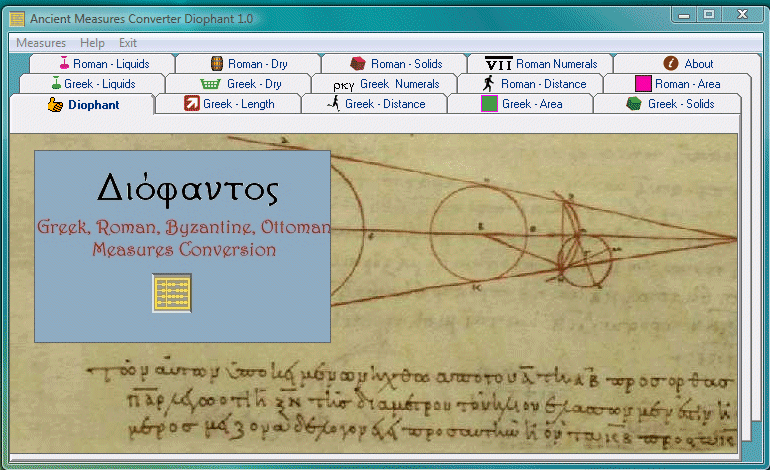Click the manuscript circle diagram image
Screen dimensions: 770x470
coord(374,293)
